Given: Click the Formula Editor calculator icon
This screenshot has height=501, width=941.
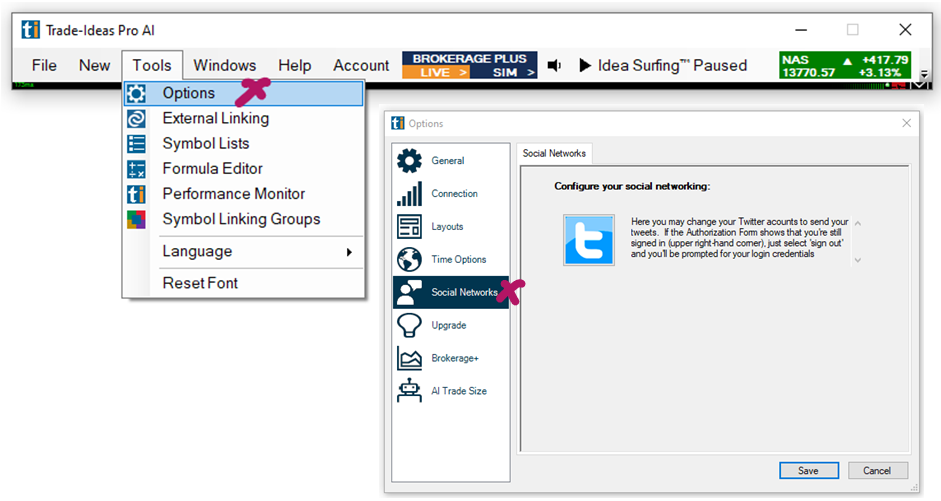Looking at the screenshot, I should (136, 169).
